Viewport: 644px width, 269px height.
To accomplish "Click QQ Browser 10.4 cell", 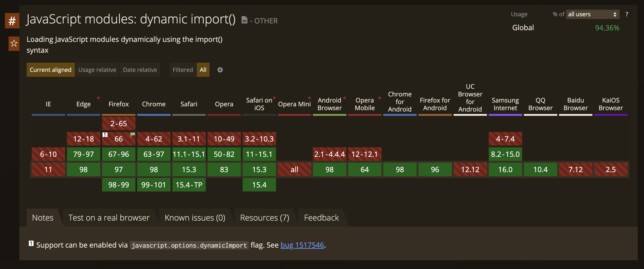I will [x=540, y=169].
